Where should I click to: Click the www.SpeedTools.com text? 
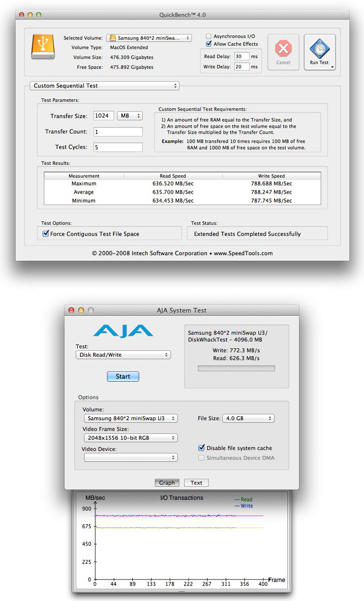[243, 253]
